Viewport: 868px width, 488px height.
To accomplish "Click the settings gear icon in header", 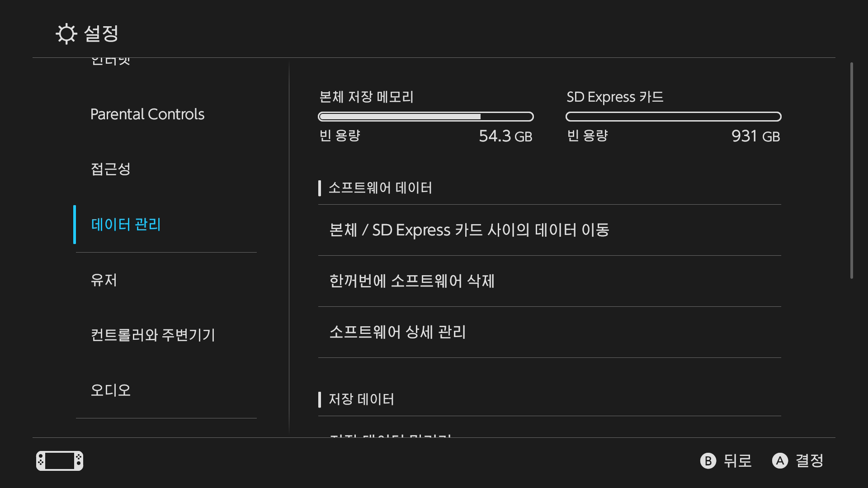I will [66, 34].
